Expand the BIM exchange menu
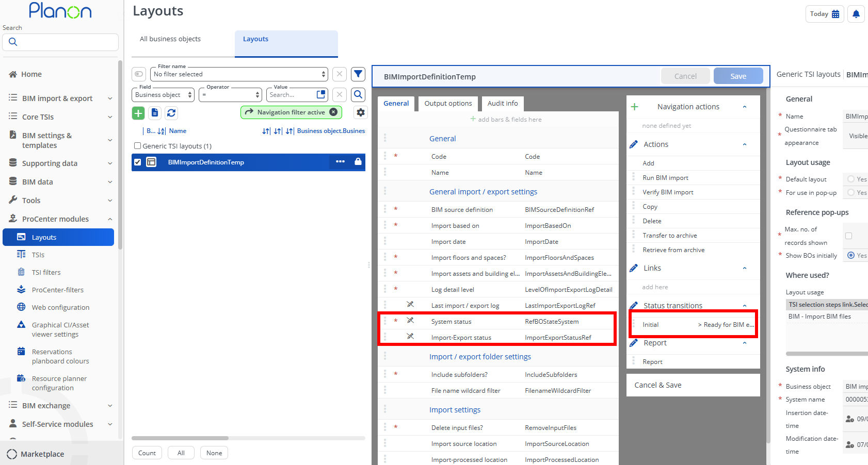Image resolution: width=868 pixels, height=465 pixels. tap(61, 406)
